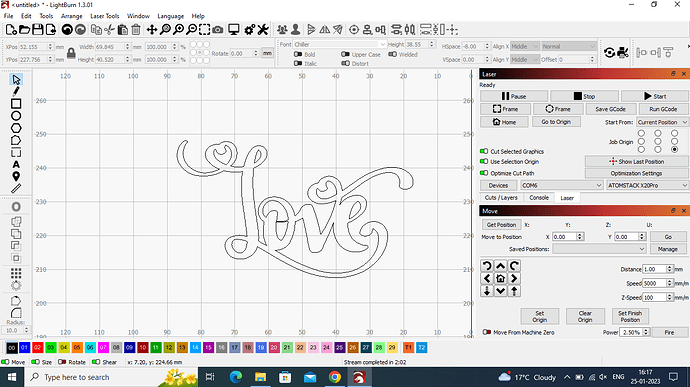Image resolution: width=690 pixels, height=387 pixels.
Task: Open the Language menu
Action: click(x=171, y=16)
